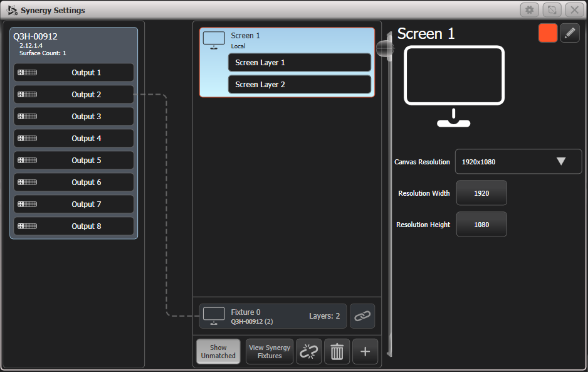Click the trash delete icon

coord(337,351)
